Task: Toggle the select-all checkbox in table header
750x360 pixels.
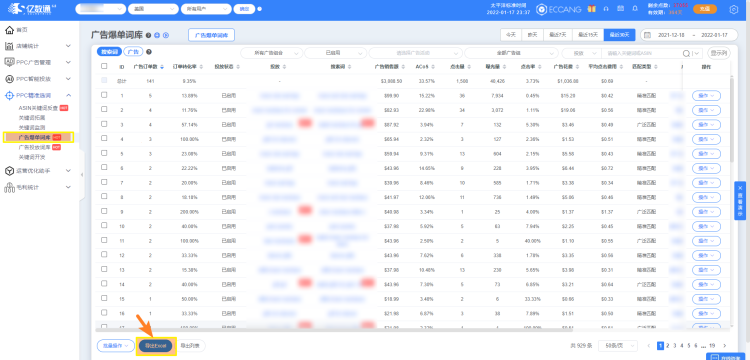Action: click(x=104, y=67)
